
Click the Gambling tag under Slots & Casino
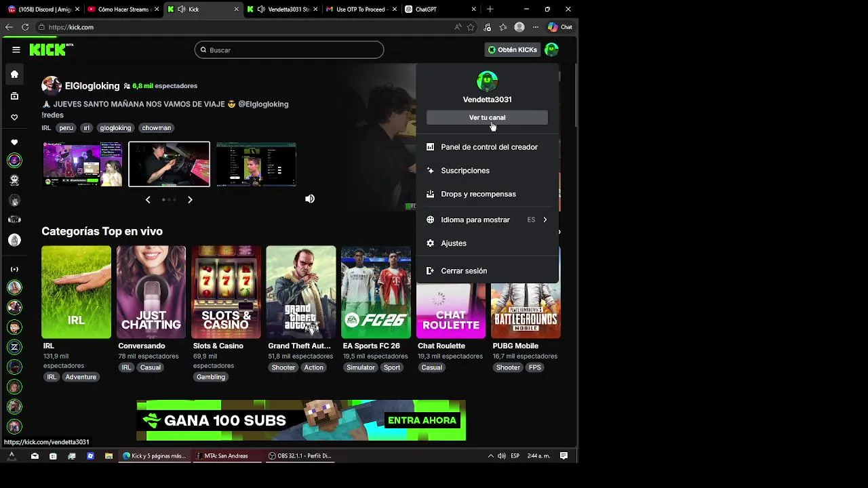tap(211, 377)
